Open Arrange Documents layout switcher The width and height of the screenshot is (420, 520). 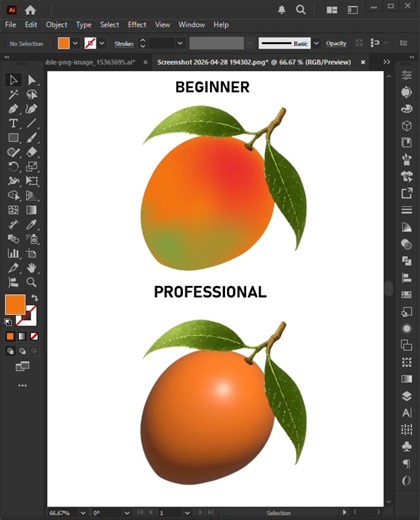point(332,10)
